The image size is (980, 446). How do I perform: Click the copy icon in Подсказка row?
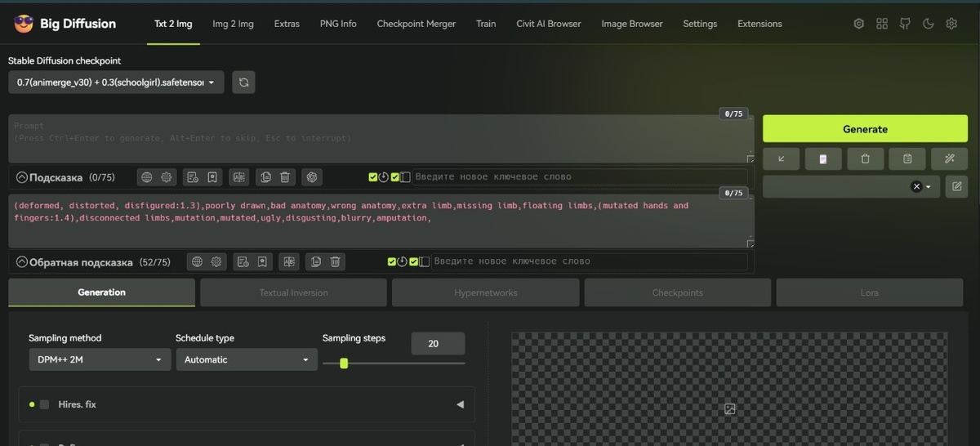[265, 176]
